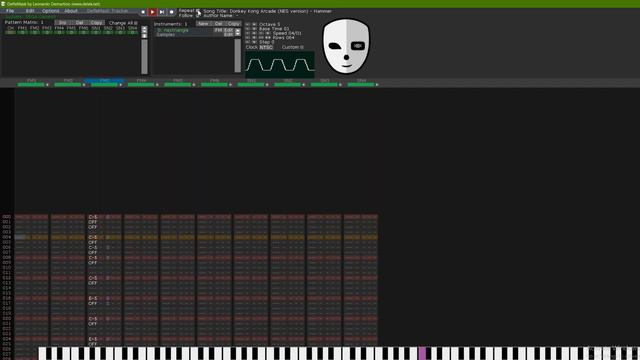Open the Edit menu
This screenshot has width=640, height=360.
30,11
